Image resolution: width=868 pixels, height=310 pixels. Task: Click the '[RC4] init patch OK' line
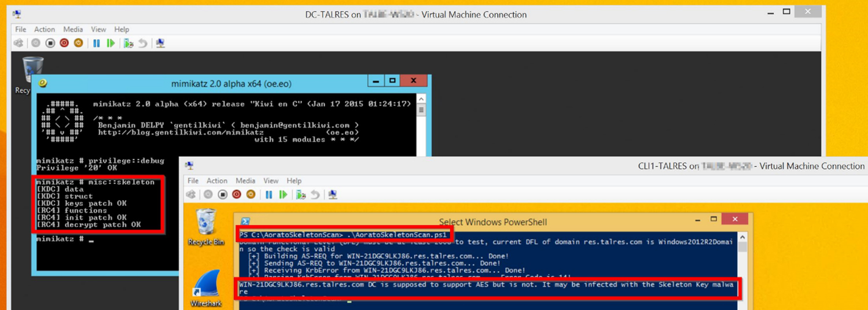(x=81, y=217)
